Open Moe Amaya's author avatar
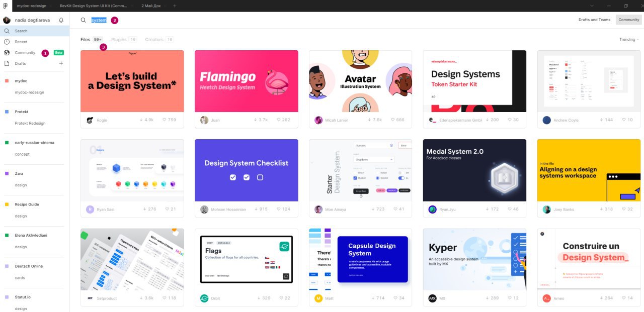 click(318, 210)
